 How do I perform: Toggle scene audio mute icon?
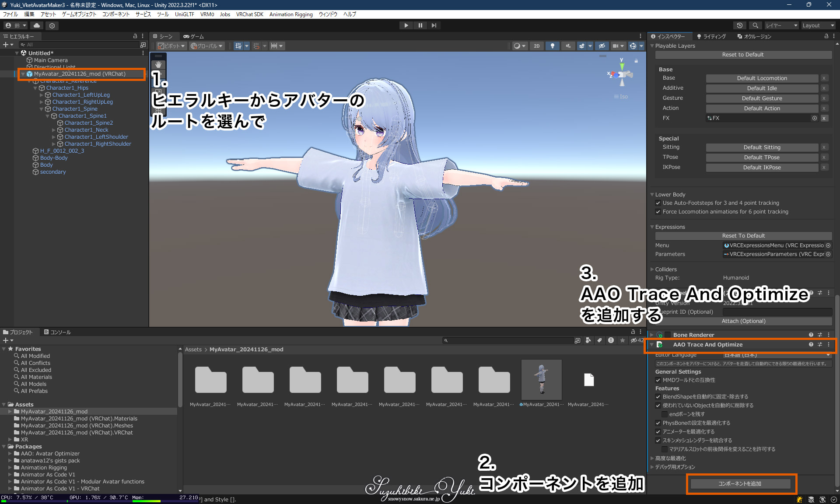tap(568, 46)
